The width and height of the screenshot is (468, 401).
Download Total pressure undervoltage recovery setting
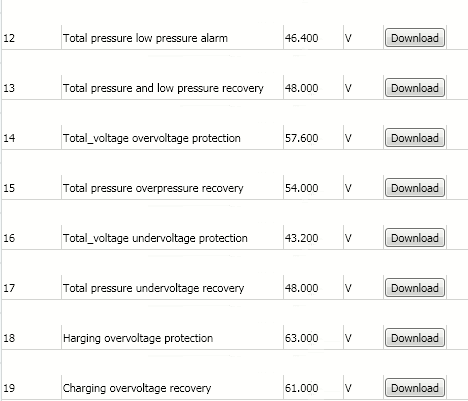tap(415, 288)
